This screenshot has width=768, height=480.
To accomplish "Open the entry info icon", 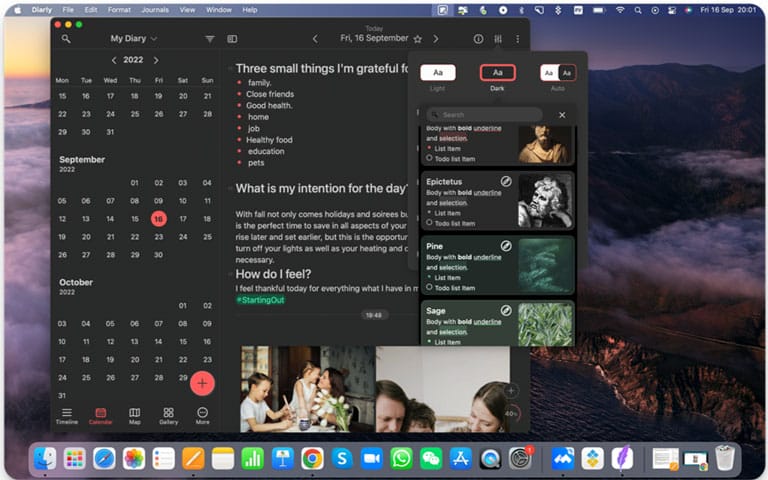I will 479,39.
